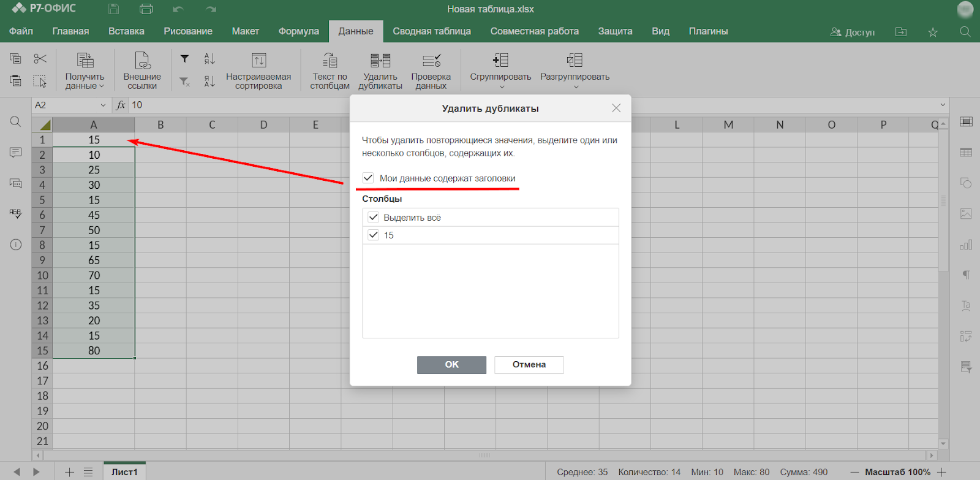Click the Select all icon
Image resolution: width=980 pixels, height=480 pixels.
40,81
